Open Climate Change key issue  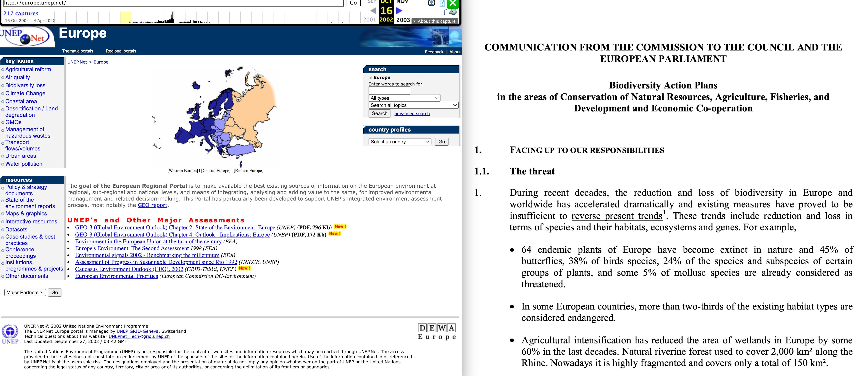click(x=25, y=94)
